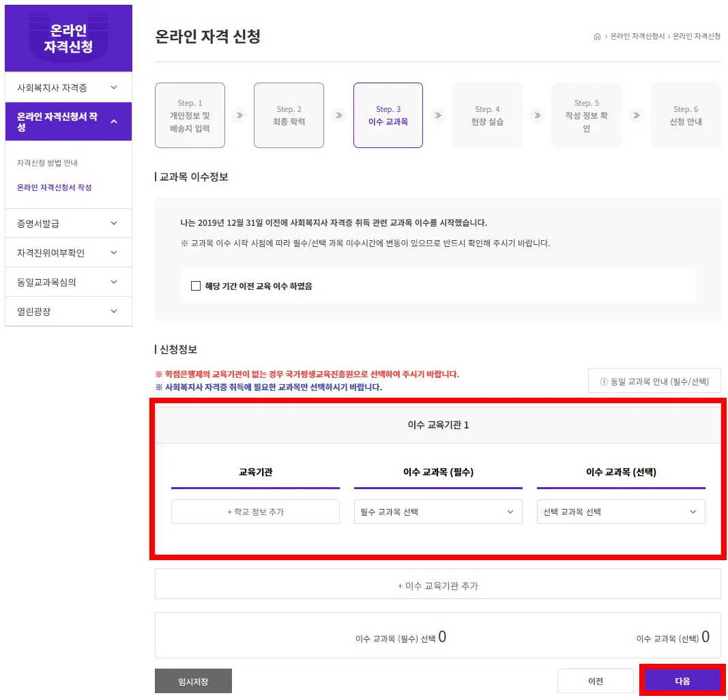
Task: Open the 선택 교과목 선택 dropdown
Action: 621,512
